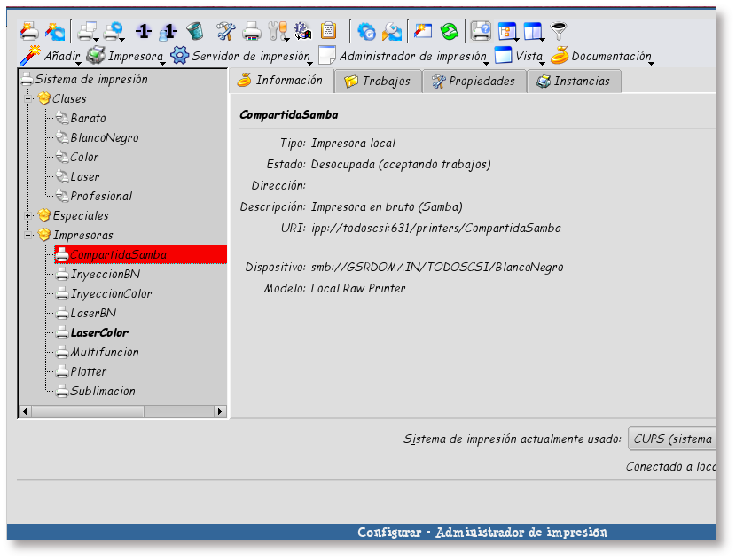Expand the Especiales tree node
The height and width of the screenshot is (560, 736).
(31, 215)
